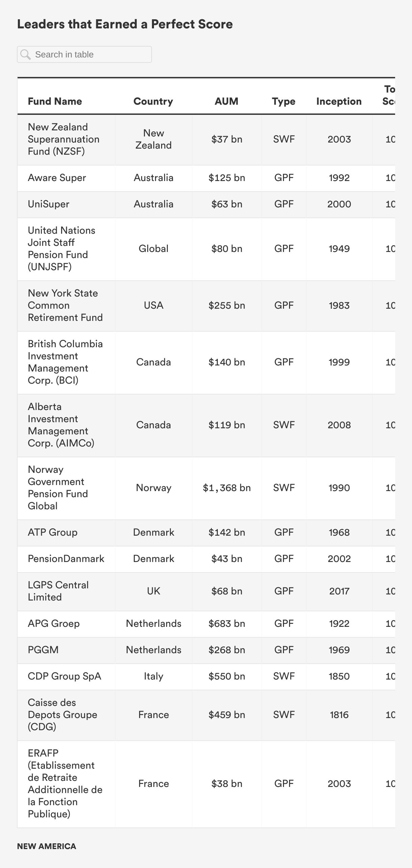
Task: Click the New America logo link
Action: click(47, 846)
